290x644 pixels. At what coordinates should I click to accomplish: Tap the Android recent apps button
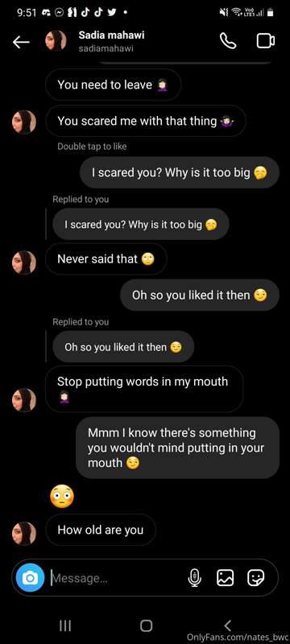[x=65, y=625]
